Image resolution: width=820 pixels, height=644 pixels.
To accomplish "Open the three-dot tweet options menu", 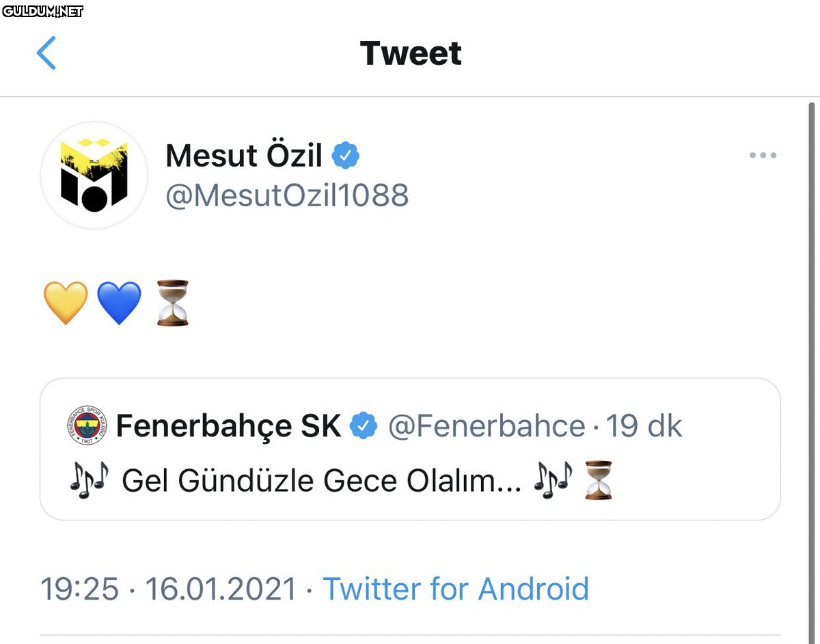I will 763,156.
